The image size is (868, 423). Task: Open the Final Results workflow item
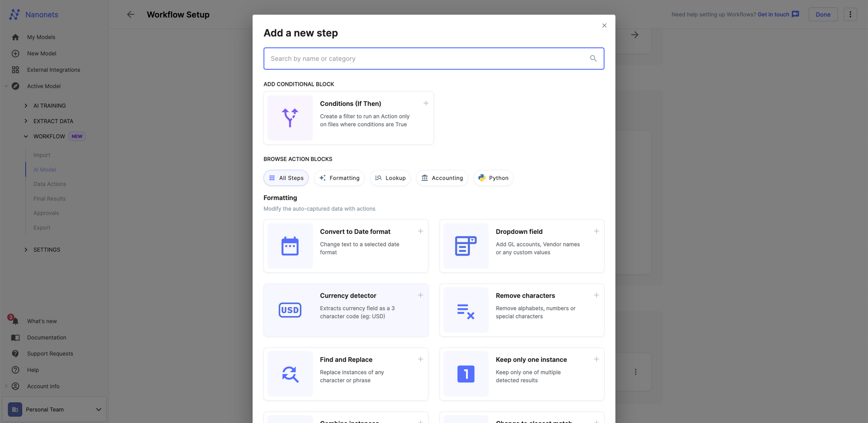point(49,199)
